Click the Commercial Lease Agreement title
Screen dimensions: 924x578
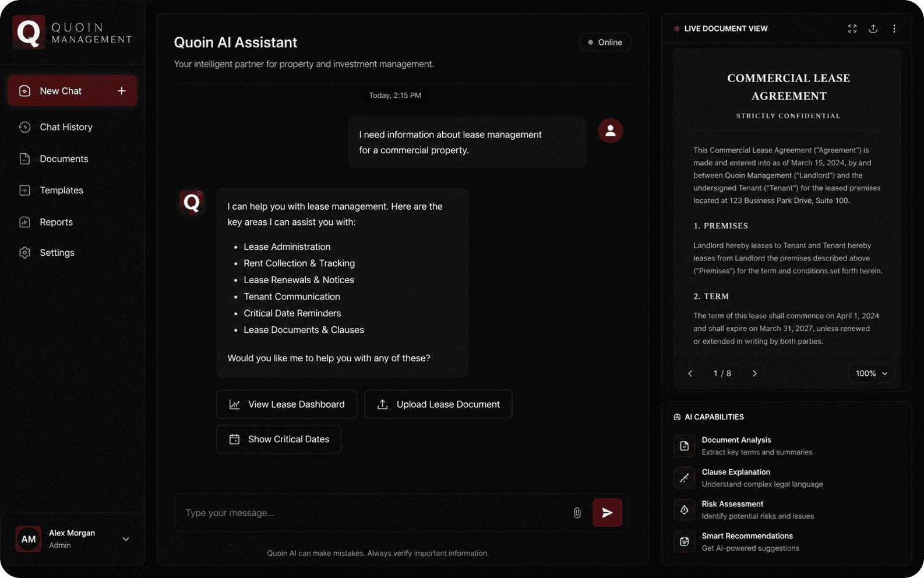pos(788,87)
